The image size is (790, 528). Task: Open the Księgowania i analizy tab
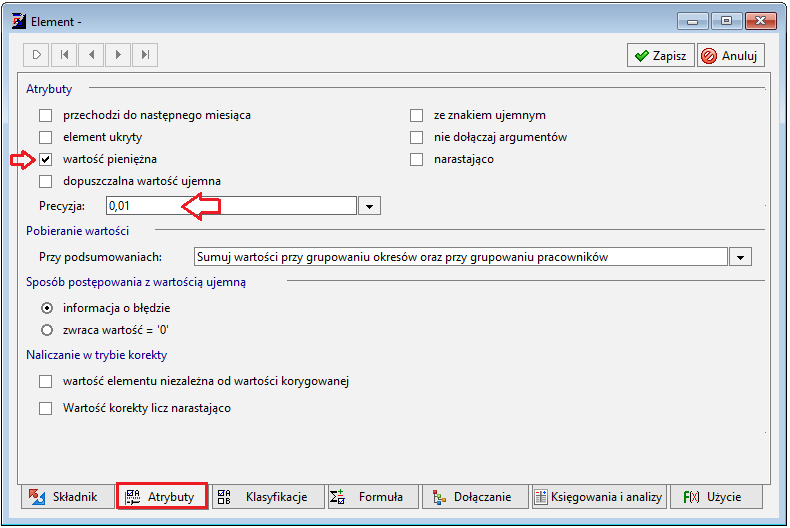[600, 497]
